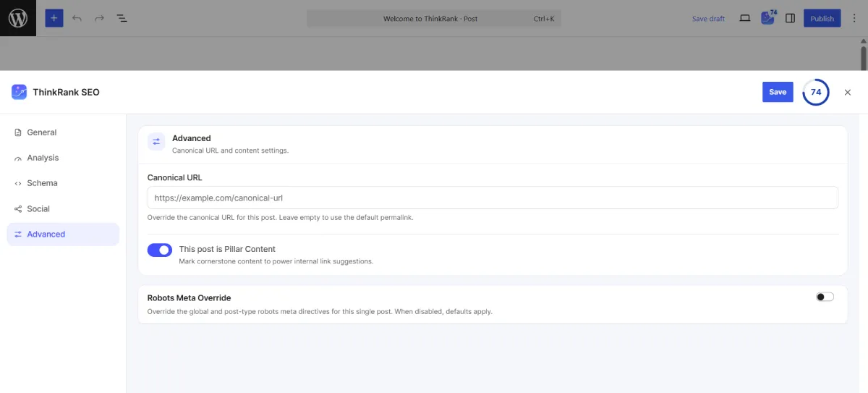Screen dimensions: 868x393
Task: Open the Schema tab in the sidebar
Action: pos(63,183)
